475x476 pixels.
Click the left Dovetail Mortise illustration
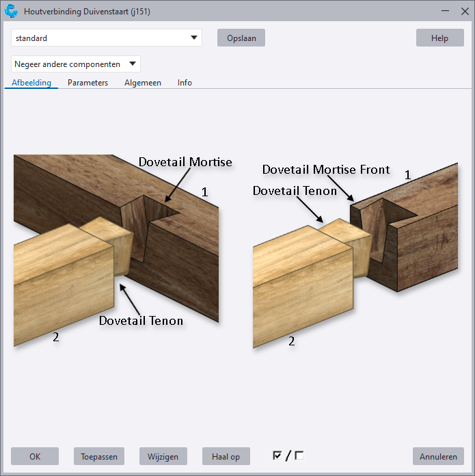tap(116, 250)
